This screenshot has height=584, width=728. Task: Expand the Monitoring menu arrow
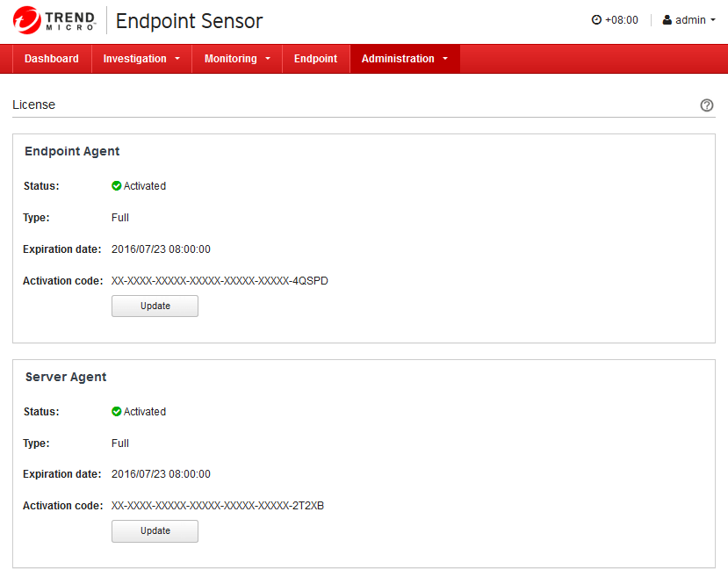tap(268, 59)
